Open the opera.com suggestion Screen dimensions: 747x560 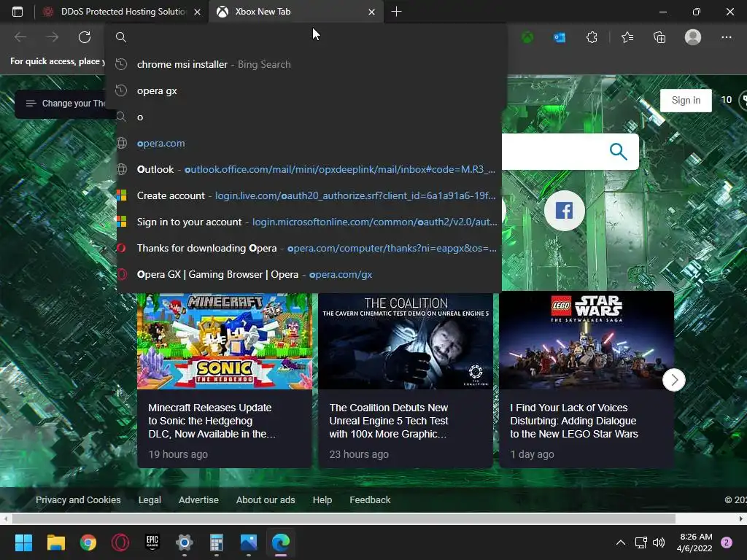pyautogui.click(x=309, y=143)
